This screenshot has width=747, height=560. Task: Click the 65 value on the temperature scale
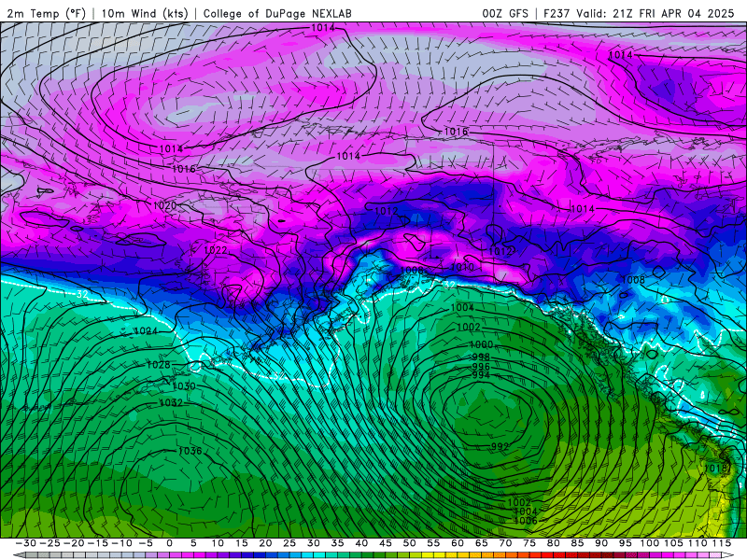click(x=481, y=543)
